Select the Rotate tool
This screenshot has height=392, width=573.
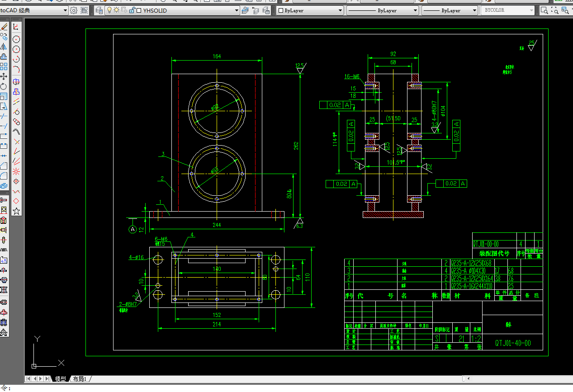coord(4,86)
